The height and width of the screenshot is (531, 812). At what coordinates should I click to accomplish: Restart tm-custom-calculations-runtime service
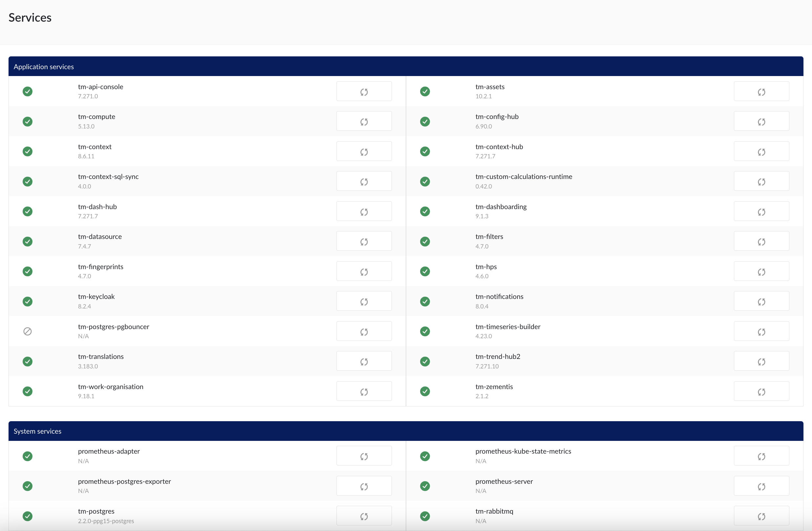click(761, 182)
